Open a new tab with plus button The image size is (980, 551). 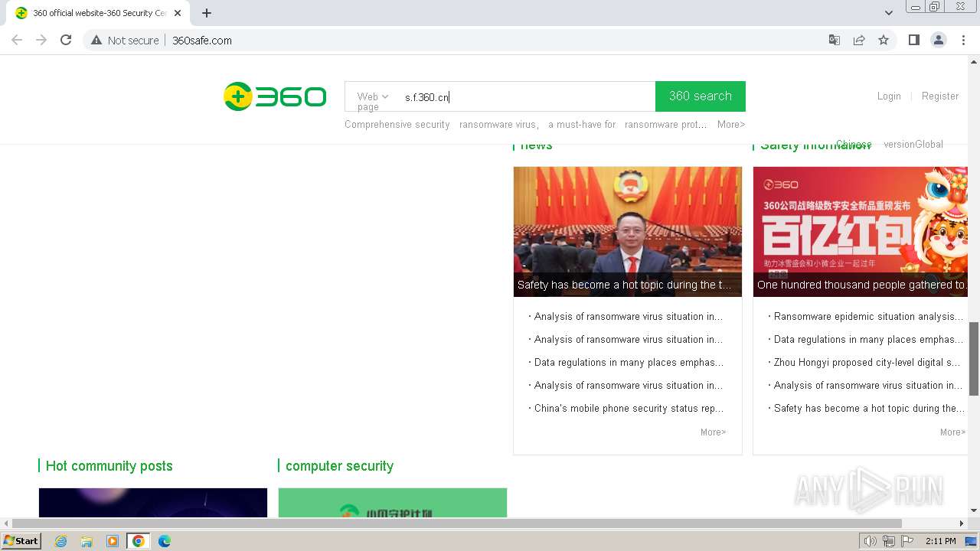[207, 13]
